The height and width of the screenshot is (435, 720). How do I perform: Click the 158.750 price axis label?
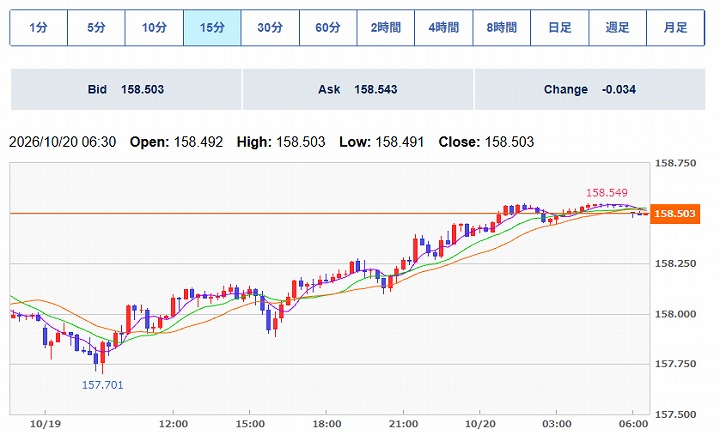[x=675, y=163]
